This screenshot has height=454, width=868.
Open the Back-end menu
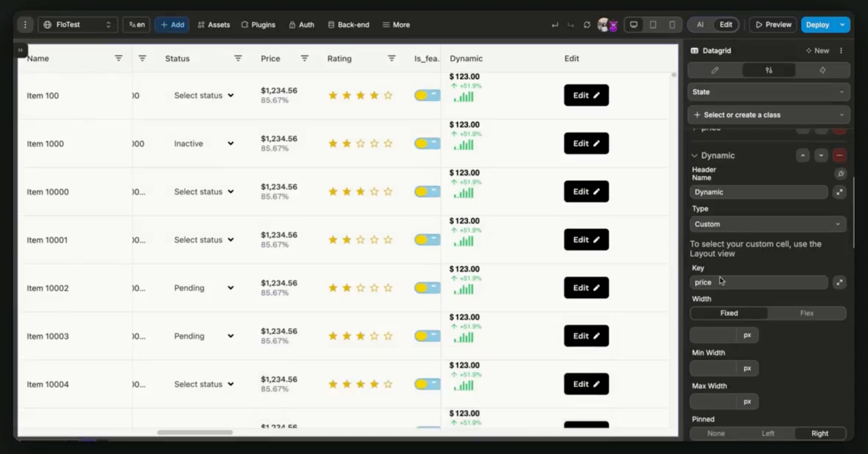(x=349, y=25)
